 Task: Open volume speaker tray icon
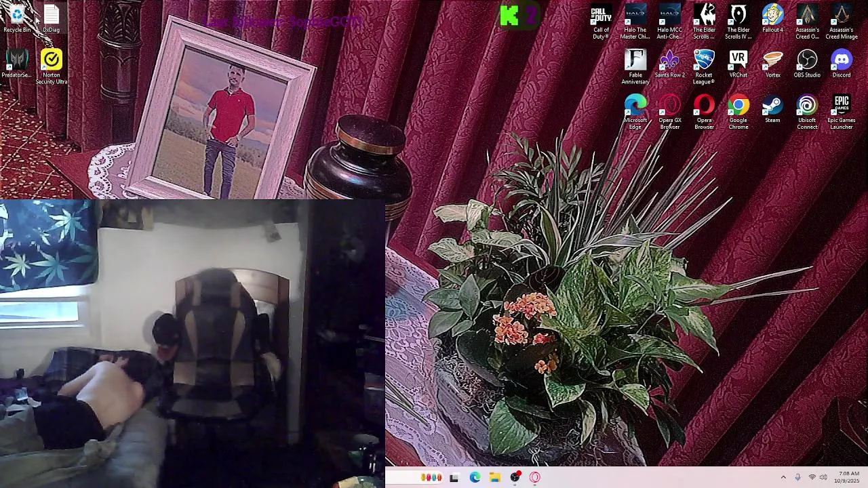coord(823,477)
